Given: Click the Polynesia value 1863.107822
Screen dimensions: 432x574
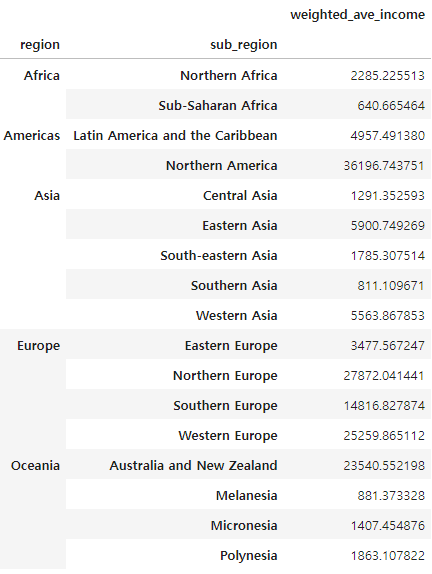Looking at the screenshot, I should (388, 556).
